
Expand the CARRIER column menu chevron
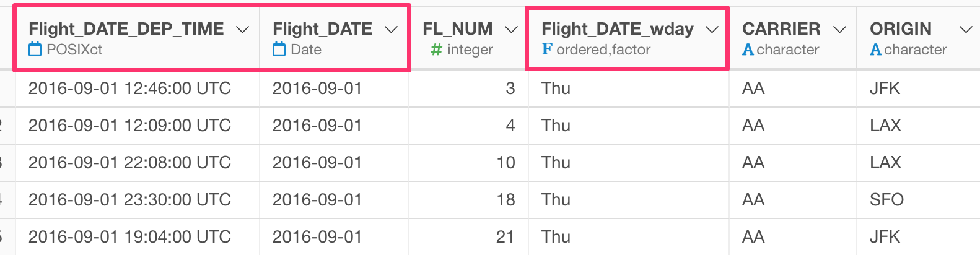pyautogui.click(x=839, y=29)
